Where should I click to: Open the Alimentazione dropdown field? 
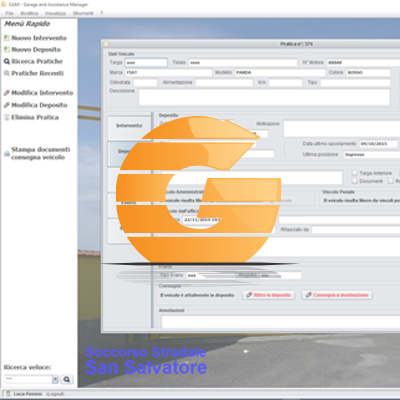click(224, 82)
